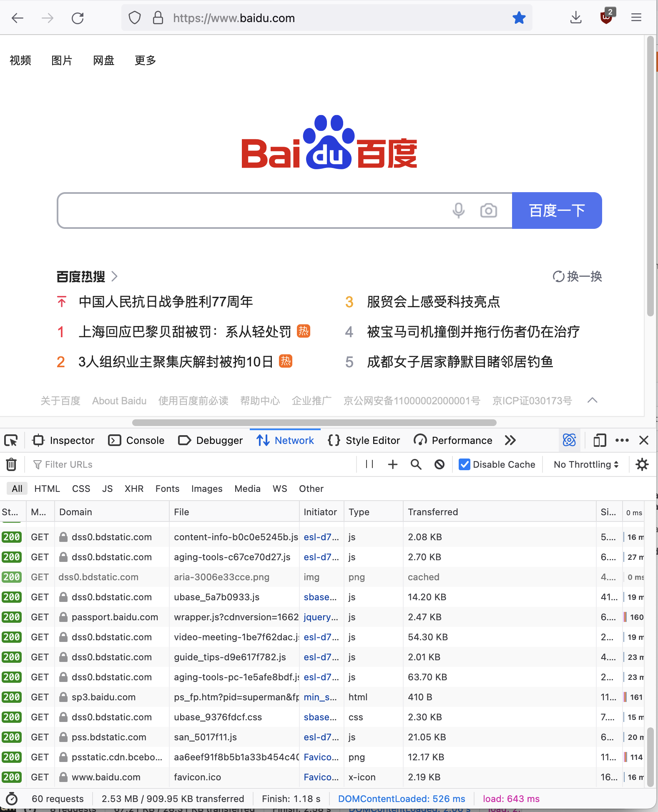The width and height of the screenshot is (658, 812).
Task: Toggle Responsive Design Mode icon
Action: pos(600,441)
